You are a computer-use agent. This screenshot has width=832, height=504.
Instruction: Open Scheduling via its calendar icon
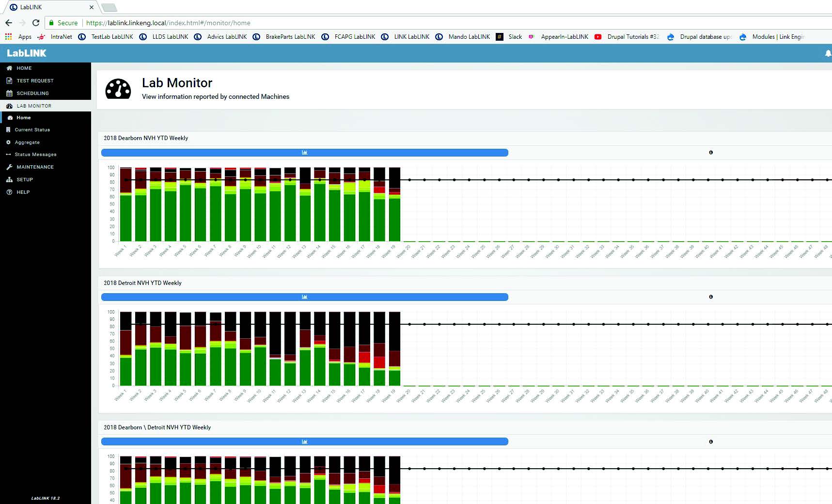pos(9,93)
